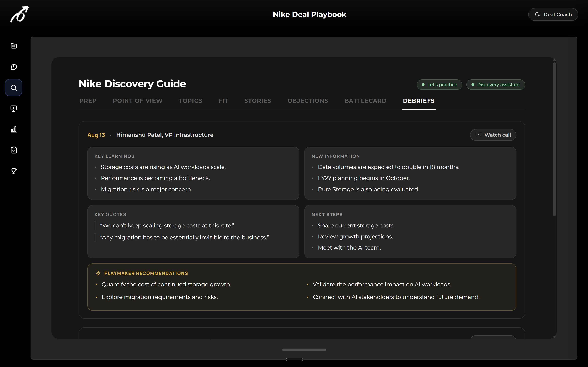
Task: Click the KEY QUOTES section label
Action: tap(110, 215)
